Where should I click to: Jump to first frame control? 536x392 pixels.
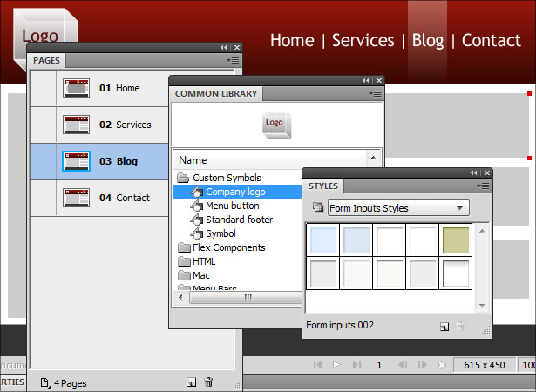click(x=317, y=365)
